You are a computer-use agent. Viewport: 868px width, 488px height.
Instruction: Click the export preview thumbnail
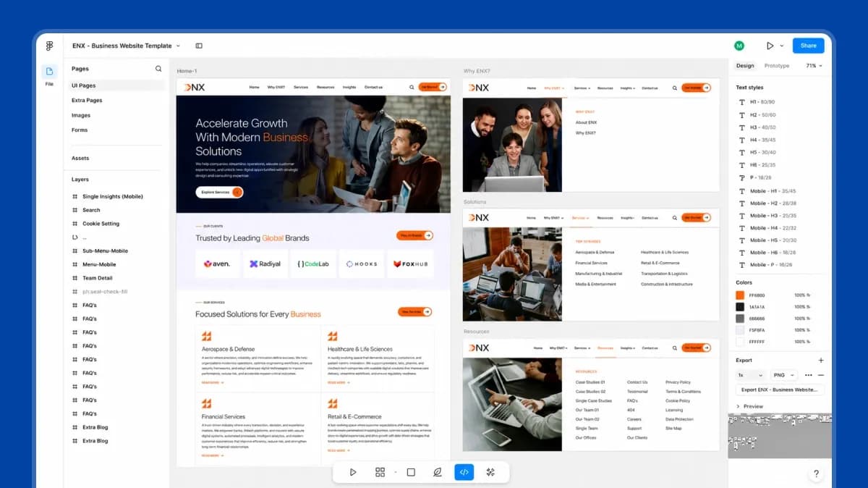pos(780,436)
